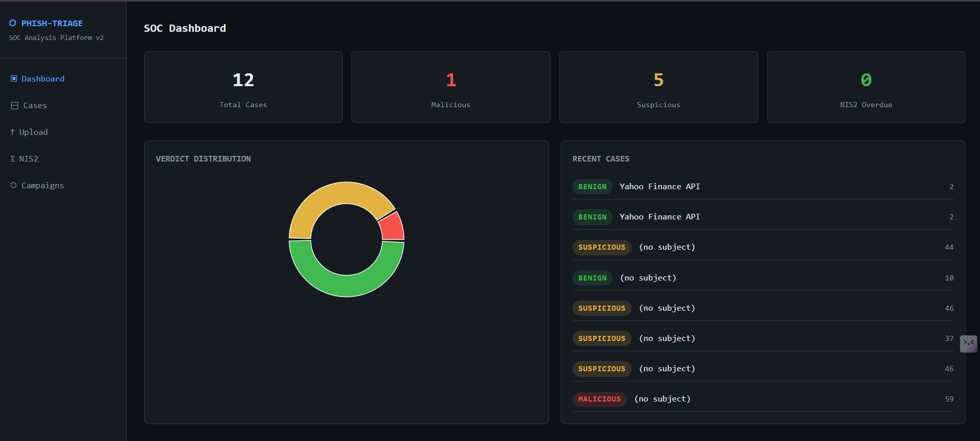
Task: Click the green benign segment of donut chart
Action: [x=347, y=285]
